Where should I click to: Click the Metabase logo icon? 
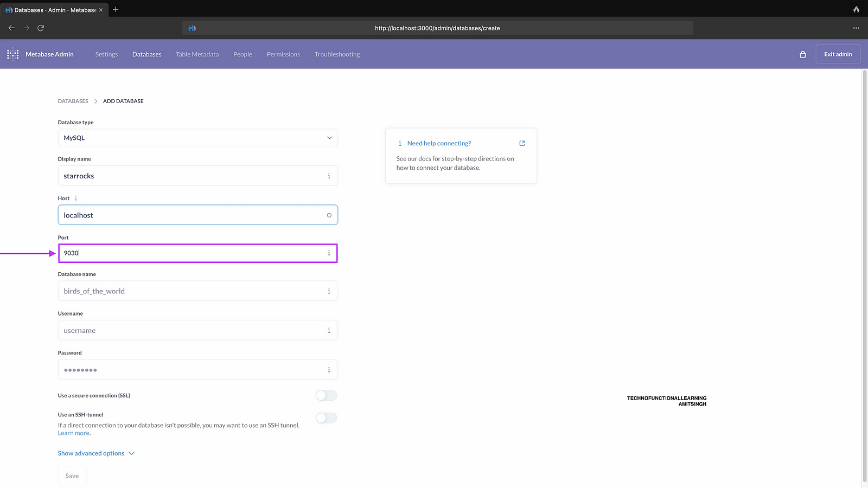click(x=12, y=54)
